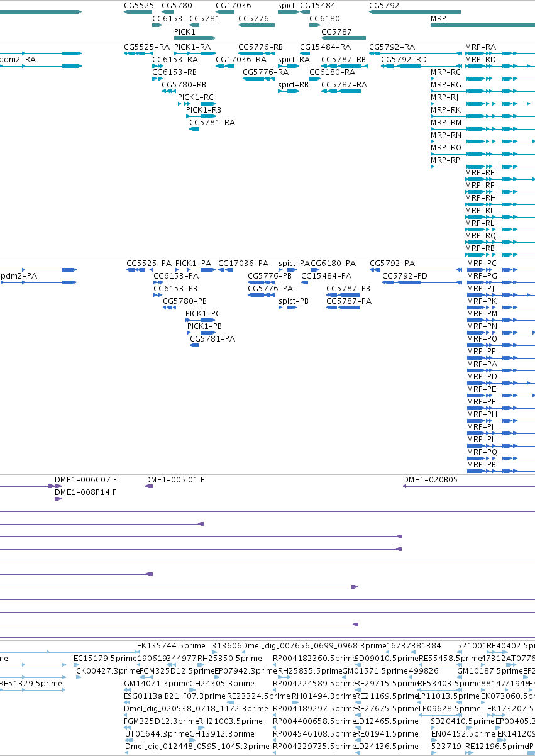Open the CG5792 gene label
Screen dimensions: 535x756
pos(384,6)
